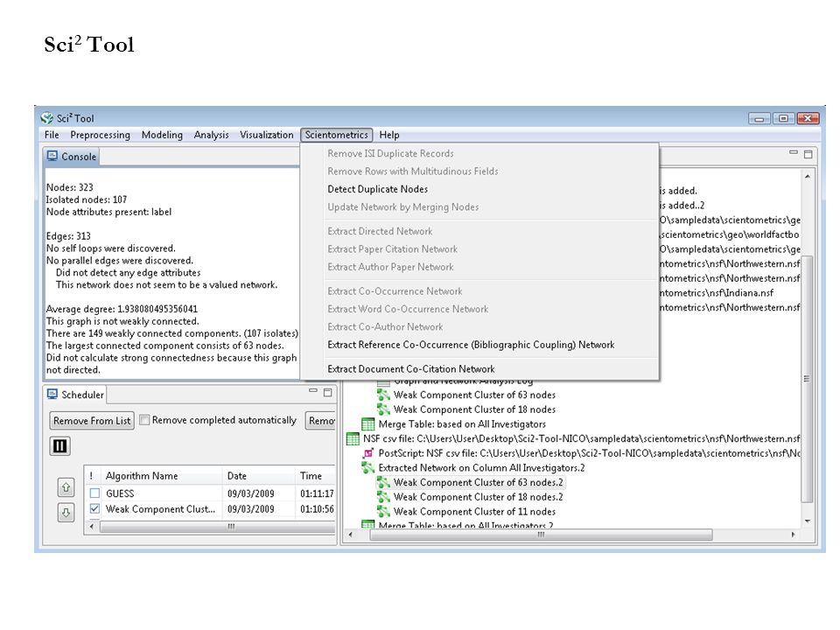Click the Sci² Tool title bar icon
This screenshot has height=630, width=840.
pyautogui.click(x=47, y=118)
